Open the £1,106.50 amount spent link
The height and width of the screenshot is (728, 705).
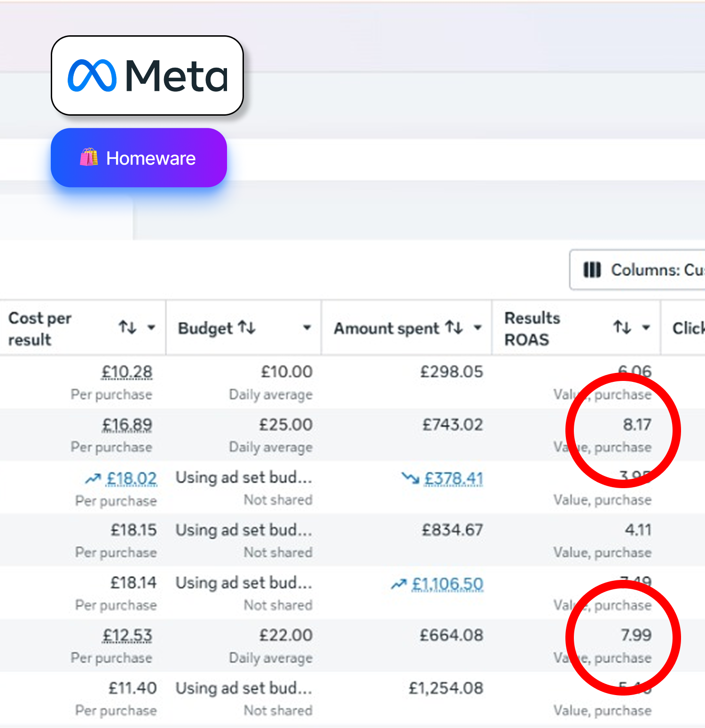pos(447,584)
